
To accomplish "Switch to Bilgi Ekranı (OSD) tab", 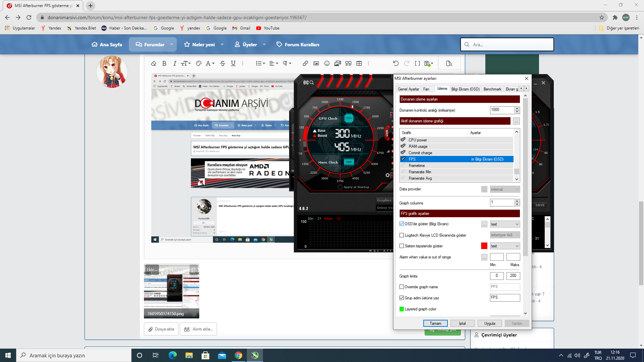I will (465, 89).
